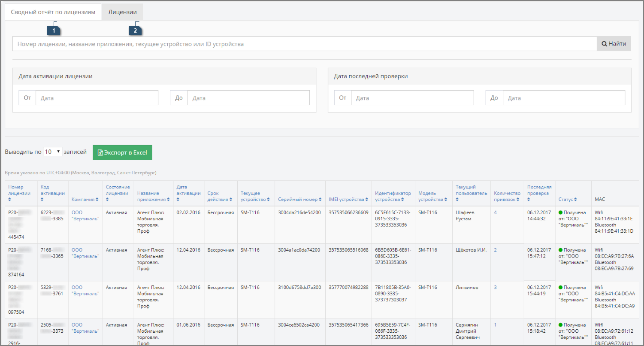Set last check date От field

tap(412, 98)
